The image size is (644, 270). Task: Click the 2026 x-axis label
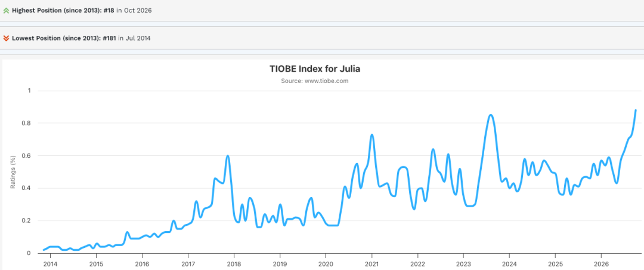pos(601,263)
